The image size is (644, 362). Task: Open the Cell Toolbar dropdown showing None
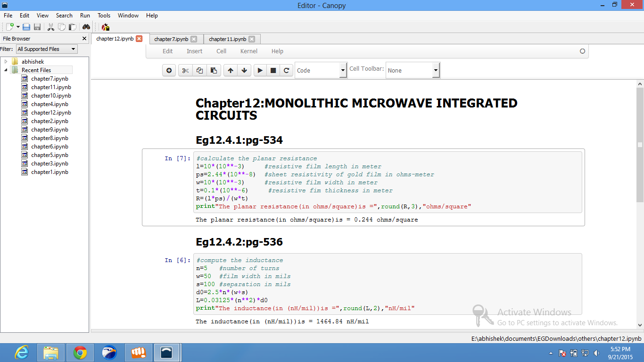pyautogui.click(x=413, y=71)
